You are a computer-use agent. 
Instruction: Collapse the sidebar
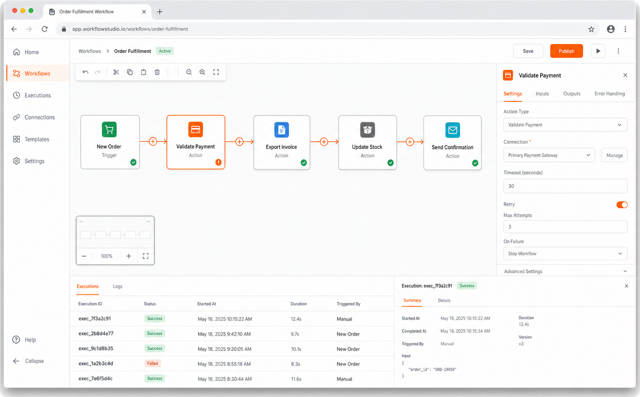(x=28, y=361)
